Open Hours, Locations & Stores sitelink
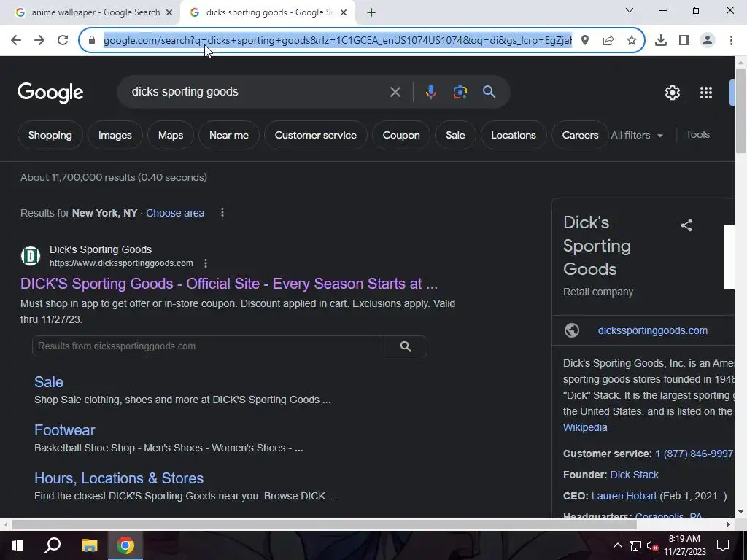The height and width of the screenshot is (560, 747). click(x=119, y=478)
